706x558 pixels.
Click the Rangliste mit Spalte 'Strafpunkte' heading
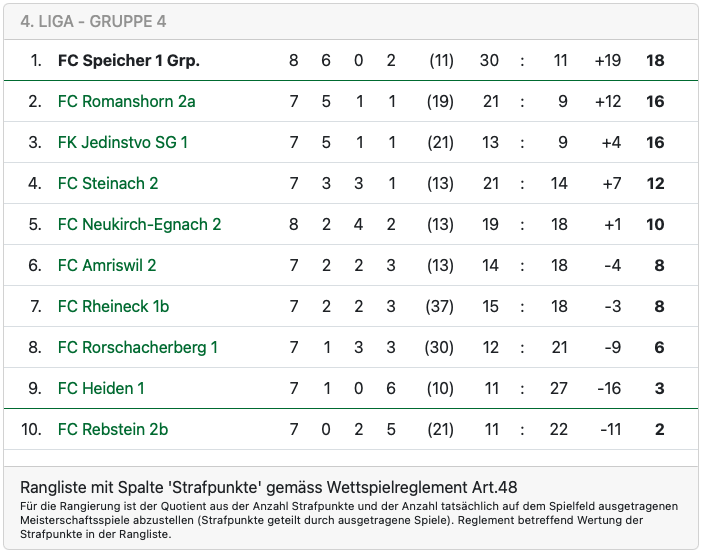point(268,487)
